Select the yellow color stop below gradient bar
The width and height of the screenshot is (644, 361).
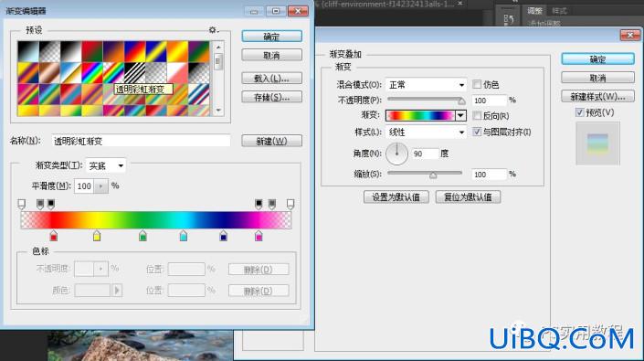pyautogui.click(x=97, y=236)
